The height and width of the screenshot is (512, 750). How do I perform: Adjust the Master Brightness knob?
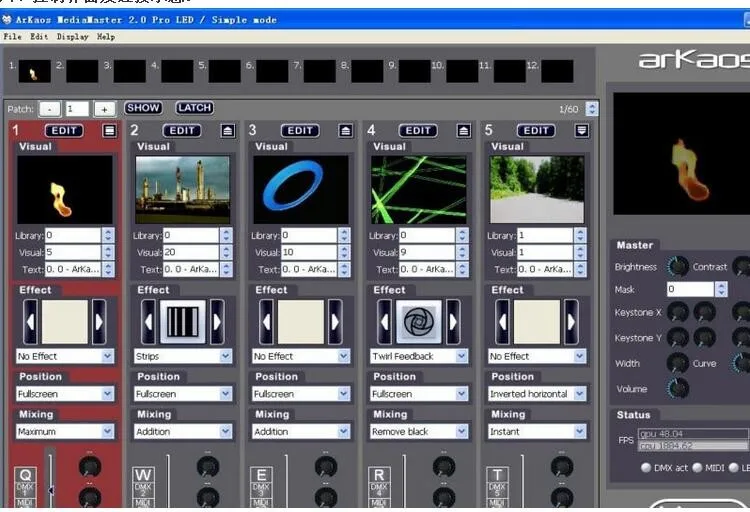coord(677,267)
